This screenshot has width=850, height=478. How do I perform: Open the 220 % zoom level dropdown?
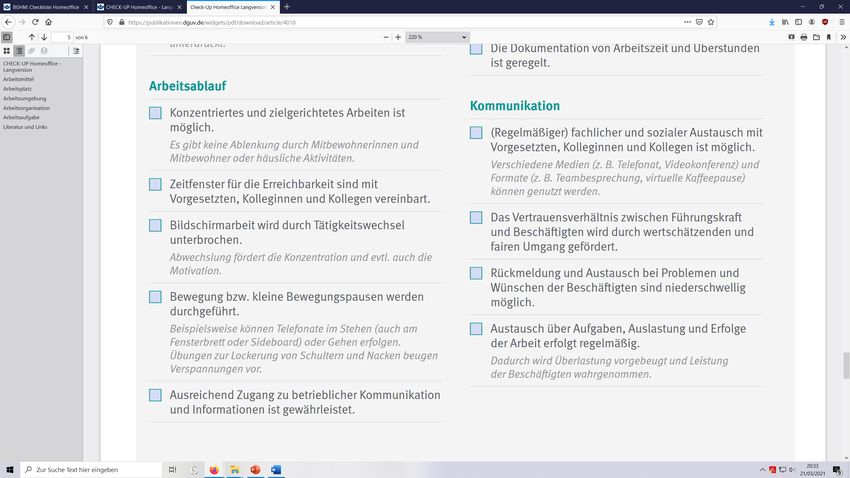click(x=437, y=37)
